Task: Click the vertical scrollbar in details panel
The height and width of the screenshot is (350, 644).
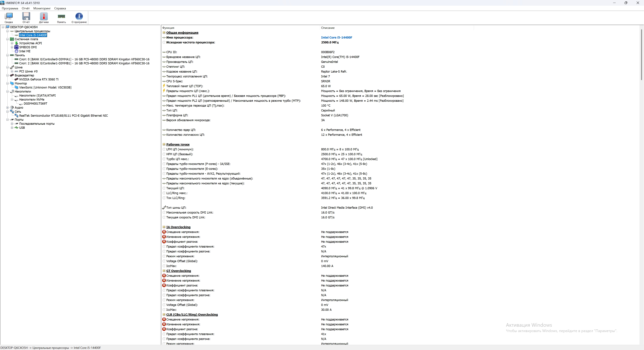Action: (x=641, y=54)
